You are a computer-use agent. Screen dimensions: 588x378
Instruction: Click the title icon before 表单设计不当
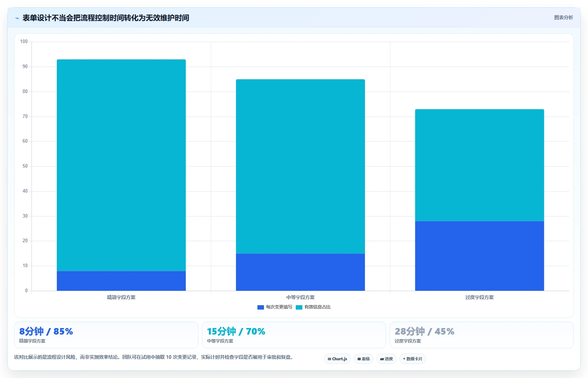17,18
